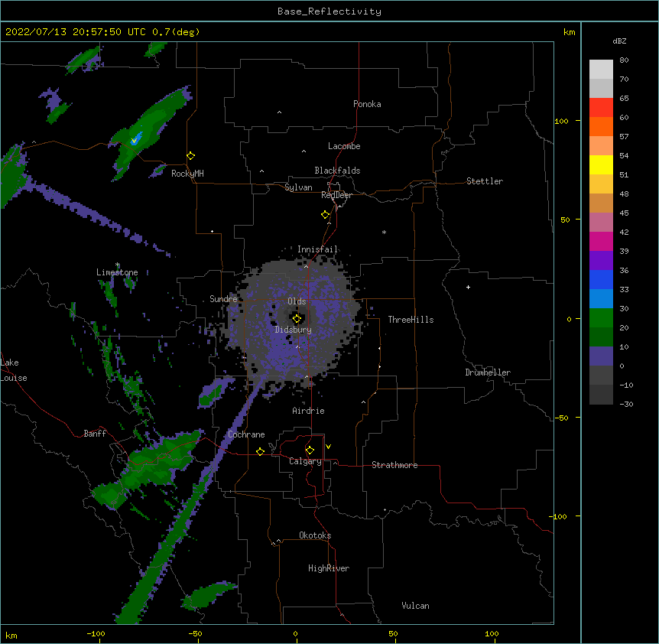Select the dark green 10-20 dBZ legend swatch

click(x=601, y=337)
